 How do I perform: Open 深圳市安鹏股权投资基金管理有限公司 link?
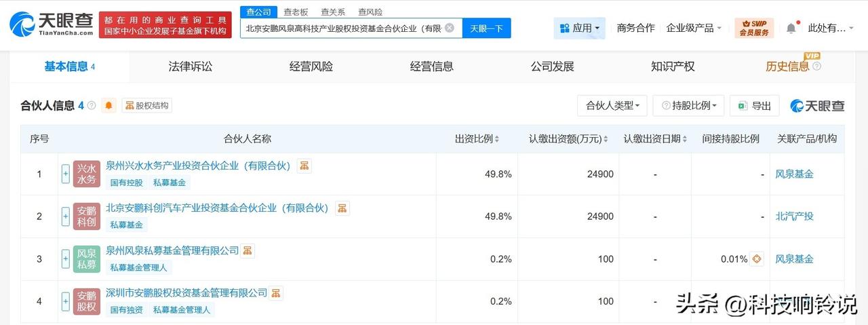[x=186, y=292]
